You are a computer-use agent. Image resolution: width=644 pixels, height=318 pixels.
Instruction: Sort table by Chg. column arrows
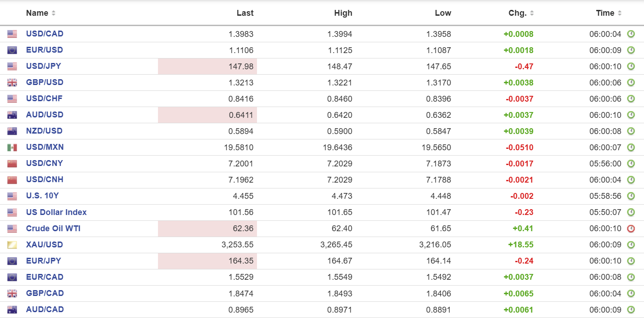tap(532, 13)
